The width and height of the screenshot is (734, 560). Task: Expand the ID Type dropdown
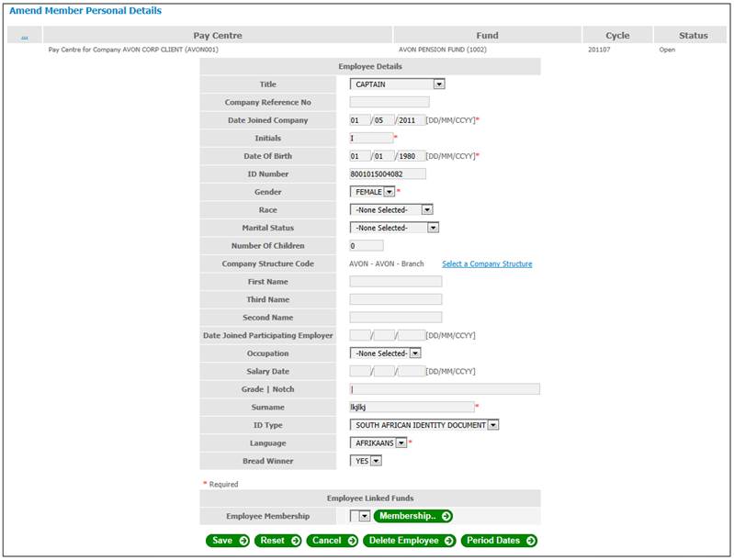(424, 425)
